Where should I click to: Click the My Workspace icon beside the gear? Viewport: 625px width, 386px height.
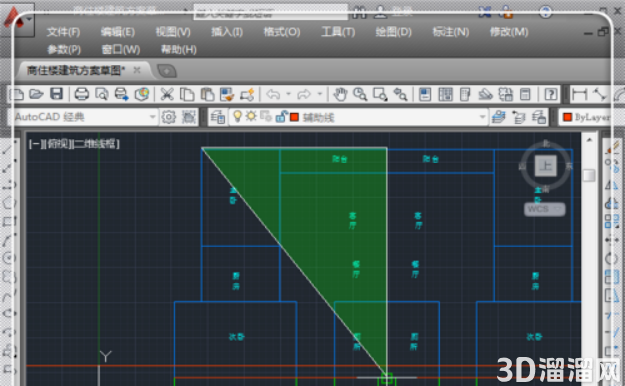(x=189, y=117)
